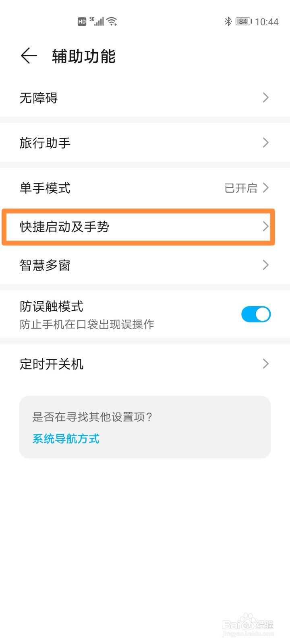290x644 pixels.
Task: Tap the 5G signal strength icon
Action: pyautogui.click(x=97, y=21)
